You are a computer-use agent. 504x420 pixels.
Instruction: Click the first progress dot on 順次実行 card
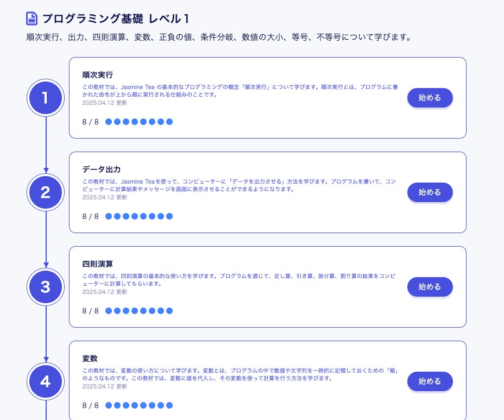[x=109, y=122]
